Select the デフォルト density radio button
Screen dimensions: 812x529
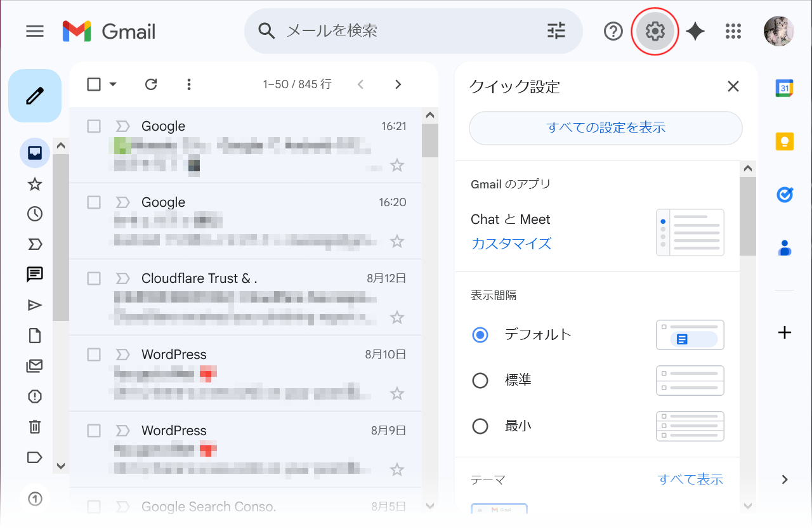480,334
